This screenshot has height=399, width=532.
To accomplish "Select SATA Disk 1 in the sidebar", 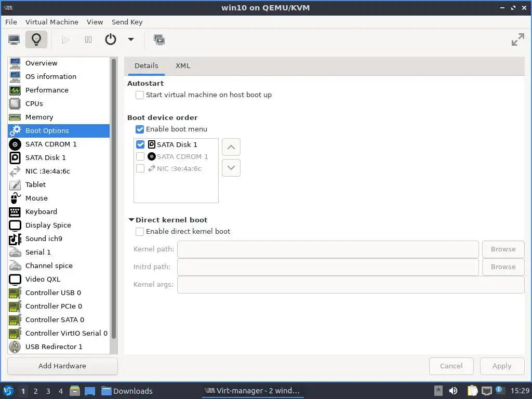I will 59,158.
